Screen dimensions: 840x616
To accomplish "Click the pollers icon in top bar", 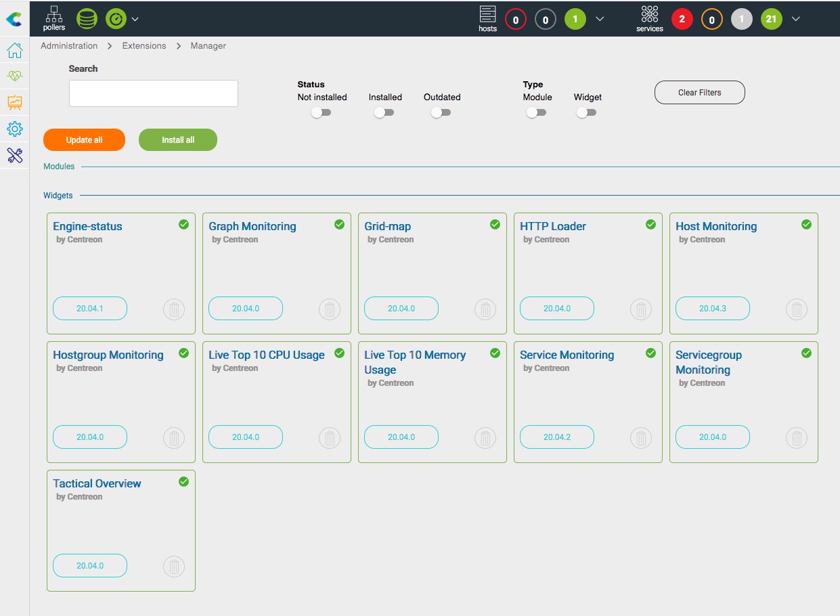I will (54, 18).
